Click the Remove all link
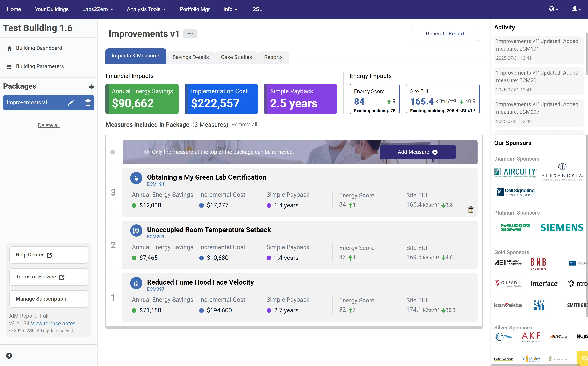The height and width of the screenshot is (366, 588). pyautogui.click(x=244, y=124)
